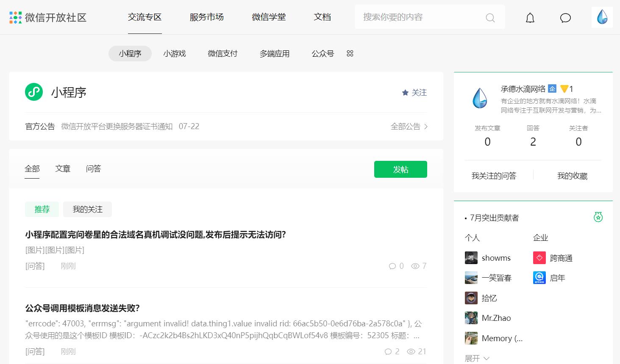Open 一笑皆春 contributor name
This screenshot has width=620, height=364.
pyautogui.click(x=497, y=278)
